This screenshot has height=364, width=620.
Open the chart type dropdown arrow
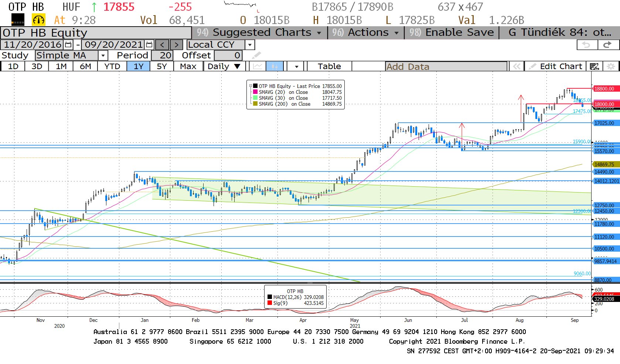pyautogui.click(x=296, y=67)
